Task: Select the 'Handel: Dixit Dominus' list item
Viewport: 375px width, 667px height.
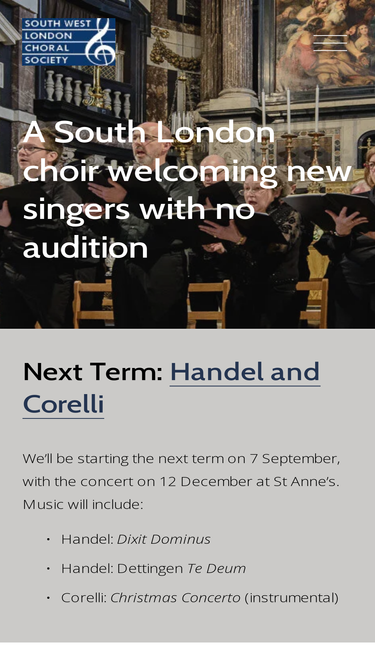Action: [x=136, y=539]
